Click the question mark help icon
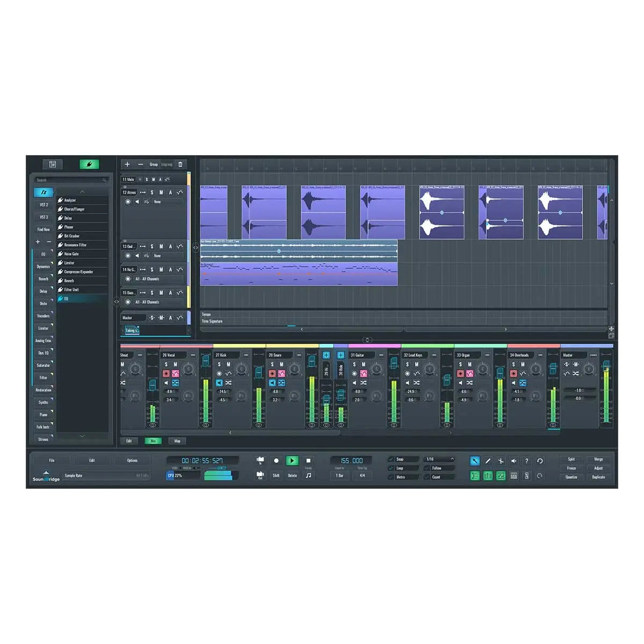 pos(527,461)
